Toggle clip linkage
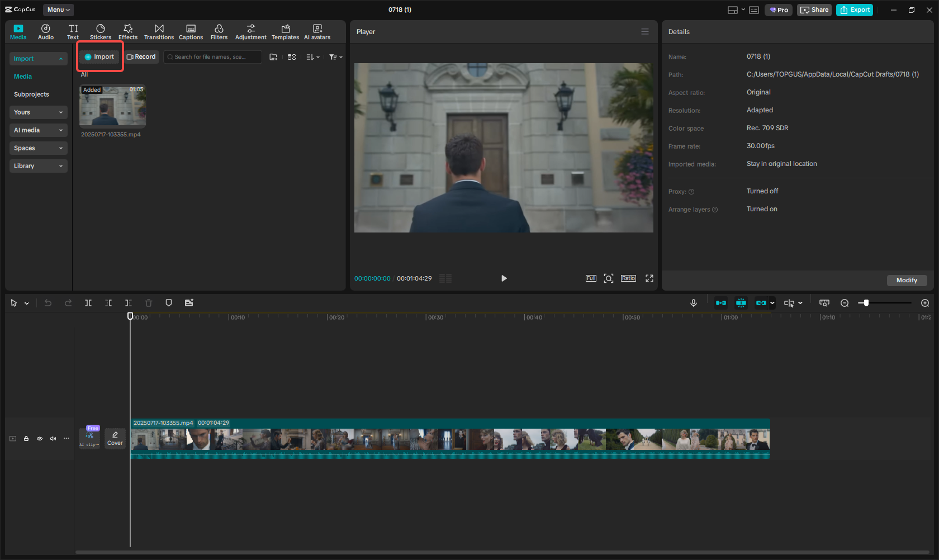This screenshot has width=939, height=560. coord(761,303)
